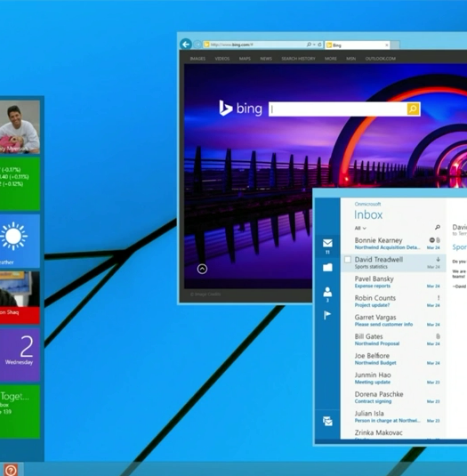The height and width of the screenshot is (476, 467).
Task: Search the inbox using magnifier icon
Action: point(438,227)
